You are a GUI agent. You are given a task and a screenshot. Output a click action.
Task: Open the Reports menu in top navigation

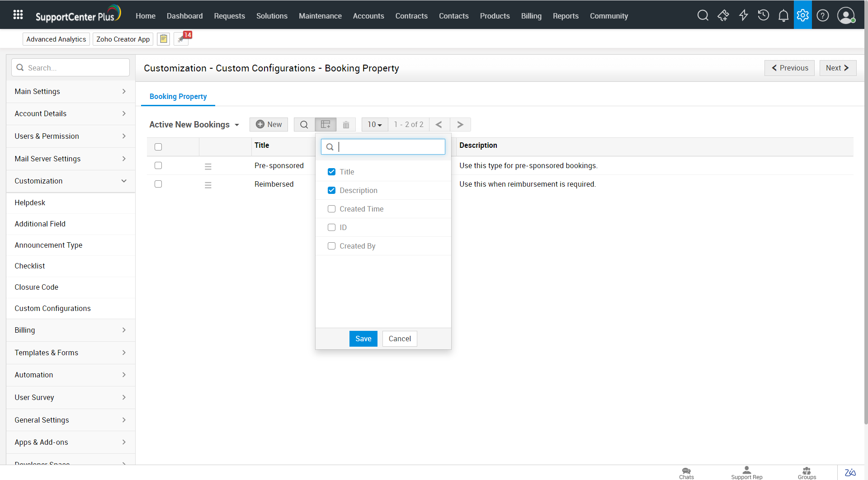tap(565, 16)
